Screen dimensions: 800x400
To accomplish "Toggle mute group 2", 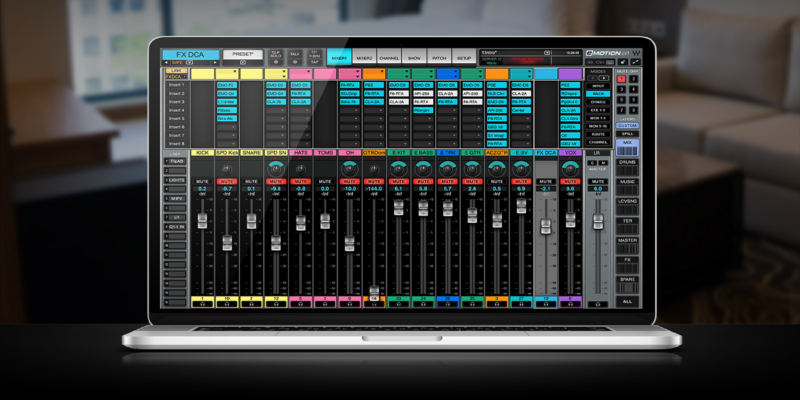I will tap(634, 79).
